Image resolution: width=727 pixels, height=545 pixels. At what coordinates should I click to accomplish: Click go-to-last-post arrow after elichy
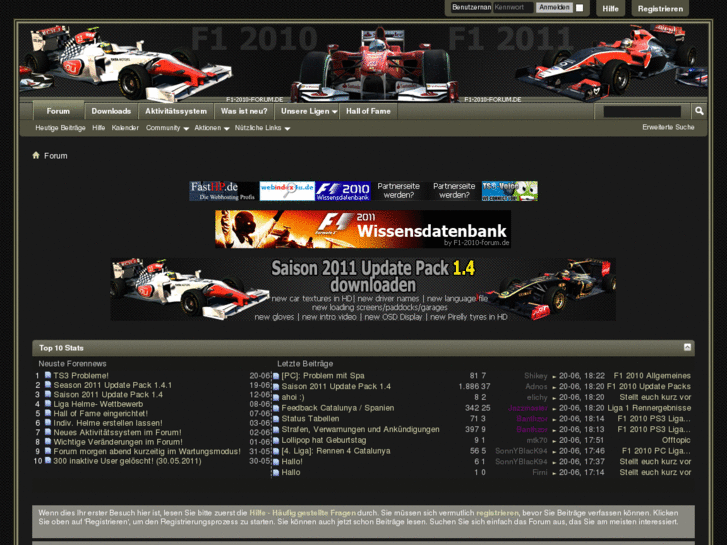point(554,398)
